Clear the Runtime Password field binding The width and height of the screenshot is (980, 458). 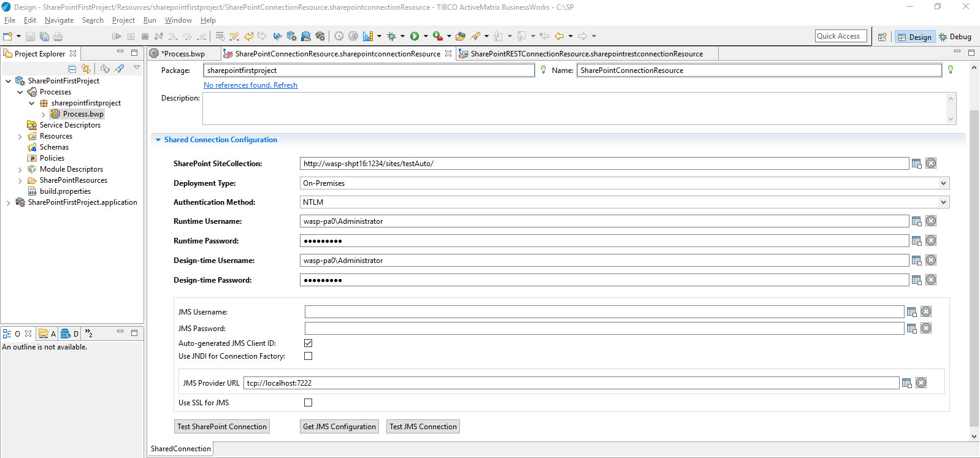click(931, 241)
